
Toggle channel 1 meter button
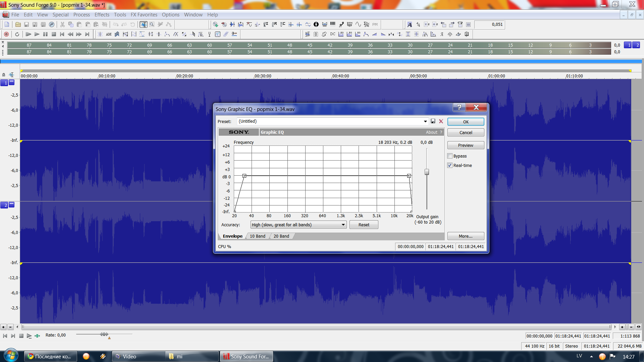click(x=628, y=45)
